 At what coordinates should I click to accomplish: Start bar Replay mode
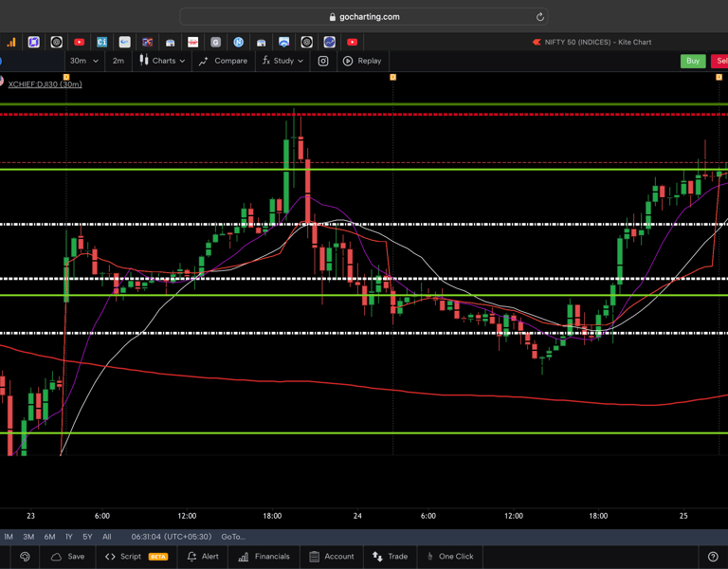tap(362, 61)
